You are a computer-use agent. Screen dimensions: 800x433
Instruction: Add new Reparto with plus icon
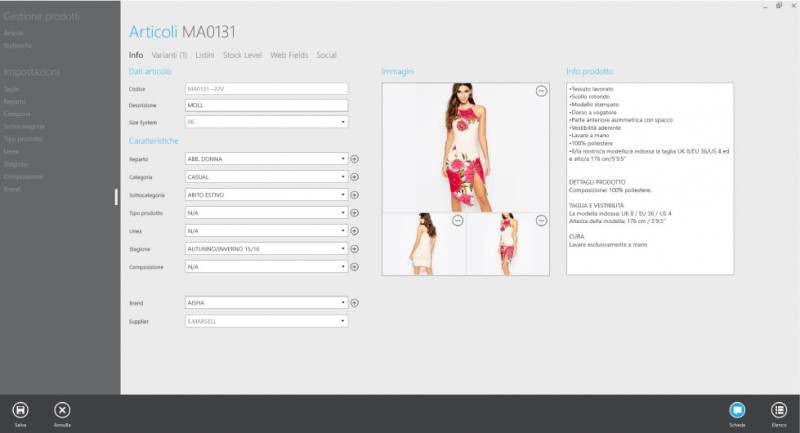click(x=355, y=159)
